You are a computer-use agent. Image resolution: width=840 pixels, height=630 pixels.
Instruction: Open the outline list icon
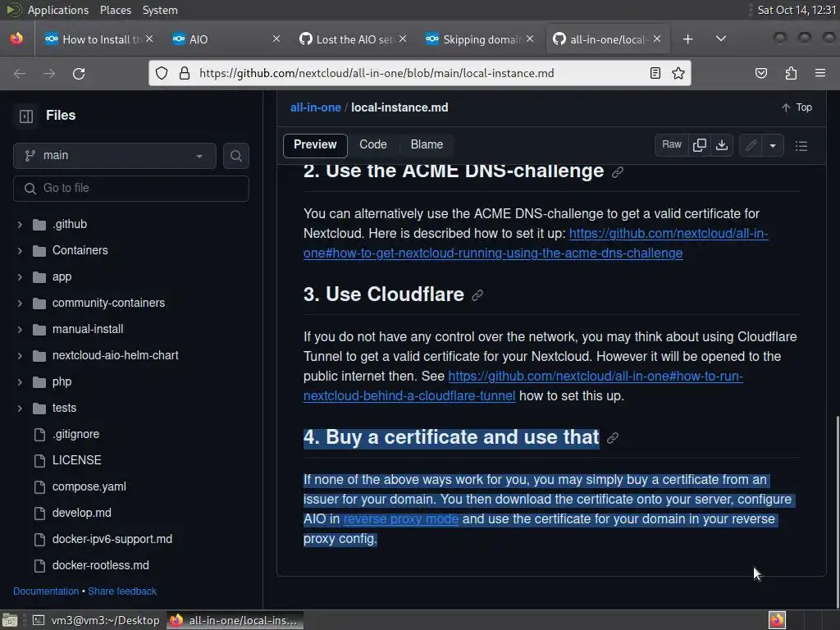[x=801, y=146]
